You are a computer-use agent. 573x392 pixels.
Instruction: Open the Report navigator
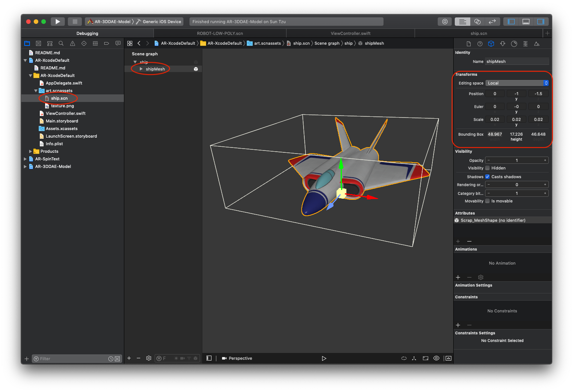click(118, 44)
